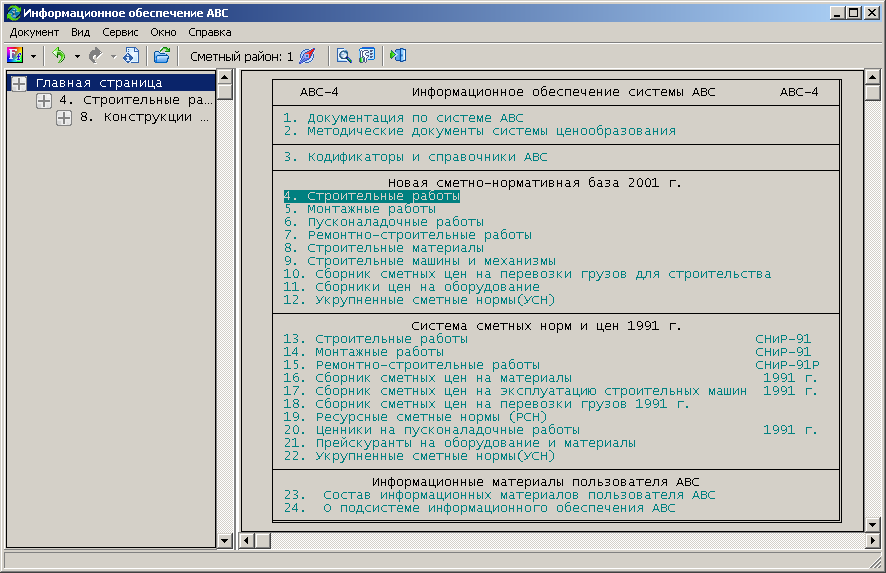Open link 8. Строительные материалы
886x573 pixels.
pos(384,247)
